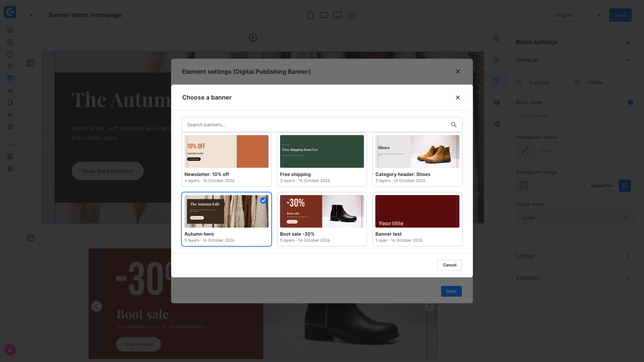
Task: Click the previous slide arrow on Boot sale slider
Action: (x=97, y=306)
